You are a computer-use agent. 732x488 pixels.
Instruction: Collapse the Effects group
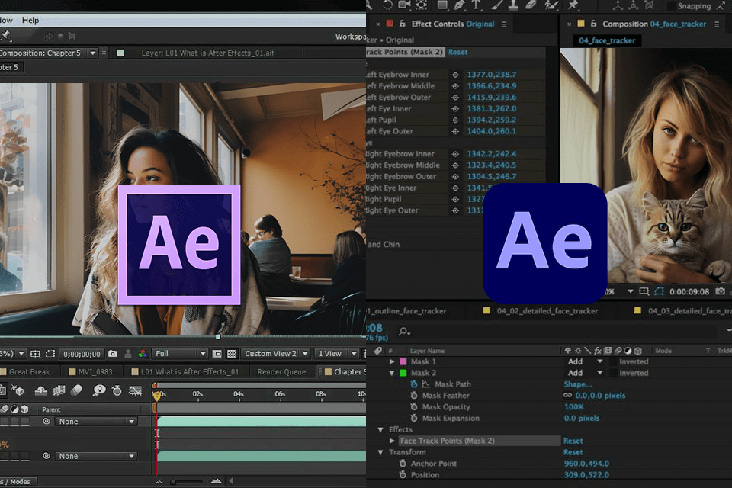click(x=381, y=430)
